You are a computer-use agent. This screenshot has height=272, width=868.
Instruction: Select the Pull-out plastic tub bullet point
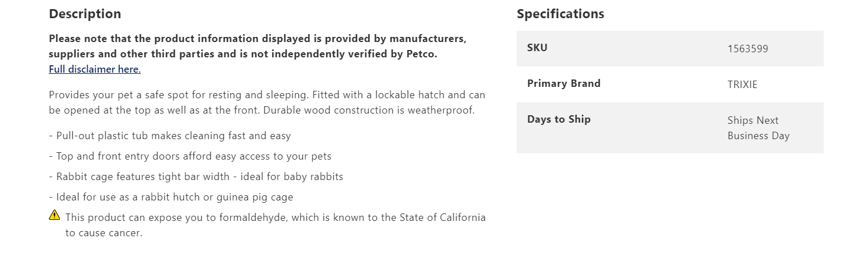[x=170, y=136]
